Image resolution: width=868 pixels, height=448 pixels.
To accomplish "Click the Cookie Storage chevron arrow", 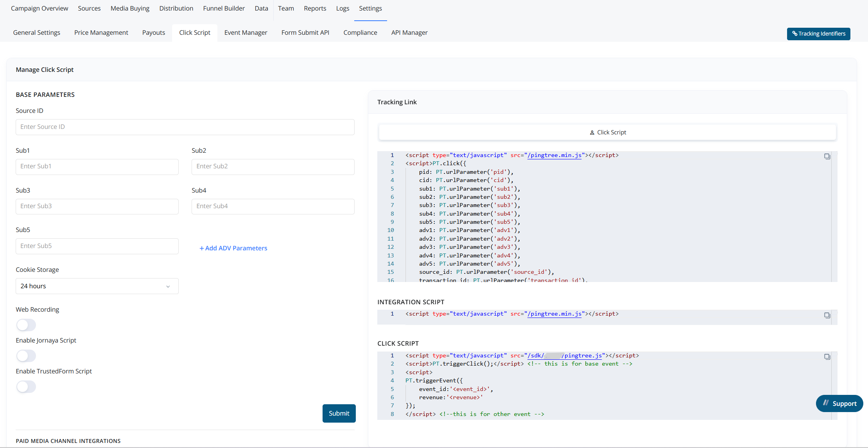I will pyautogui.click(x=168, y=286).
